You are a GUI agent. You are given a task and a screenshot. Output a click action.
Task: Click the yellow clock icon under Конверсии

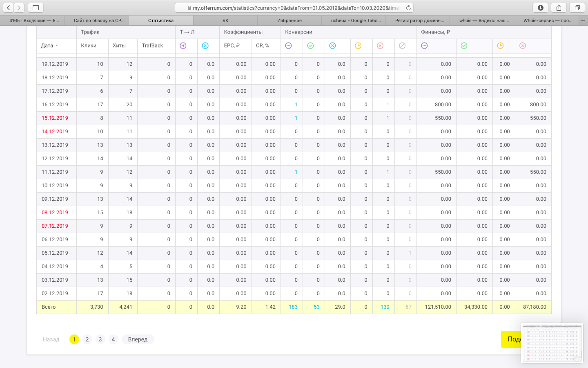(358, 46)
